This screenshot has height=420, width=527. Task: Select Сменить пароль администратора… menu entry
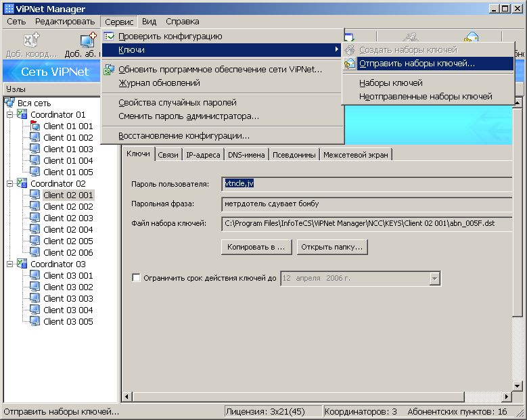[x=223, y=116]
